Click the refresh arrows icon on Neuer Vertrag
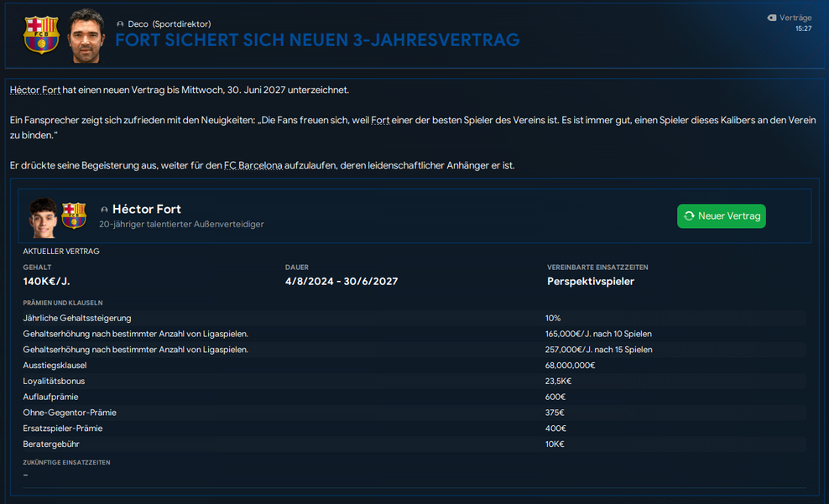829x504 pixels. [689, 216]
